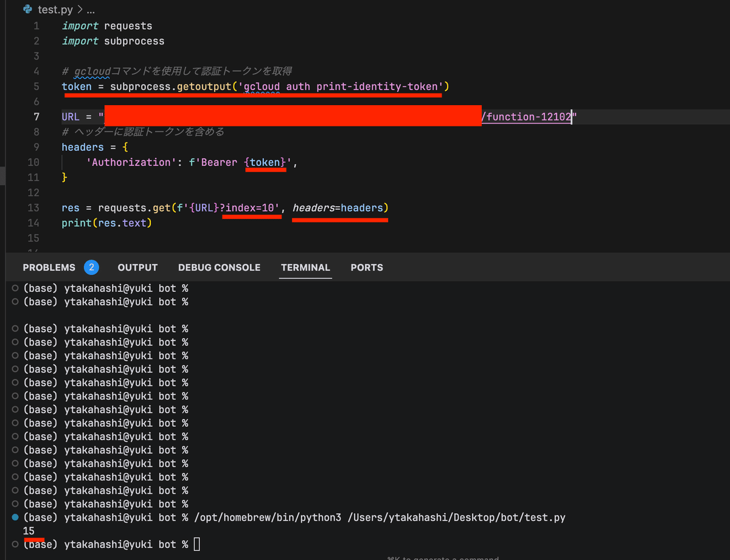Select the TERMINAL tab
Viewport: 730px width, 560px height.
[x=305, y=268]
